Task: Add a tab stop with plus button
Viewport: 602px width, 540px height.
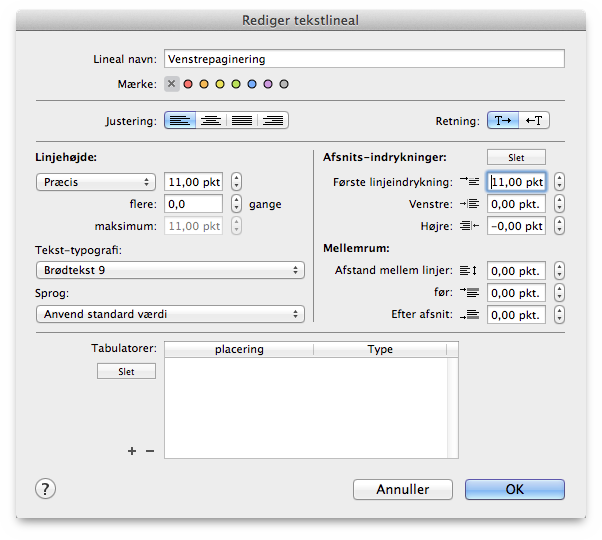Action: pos(132,451)
